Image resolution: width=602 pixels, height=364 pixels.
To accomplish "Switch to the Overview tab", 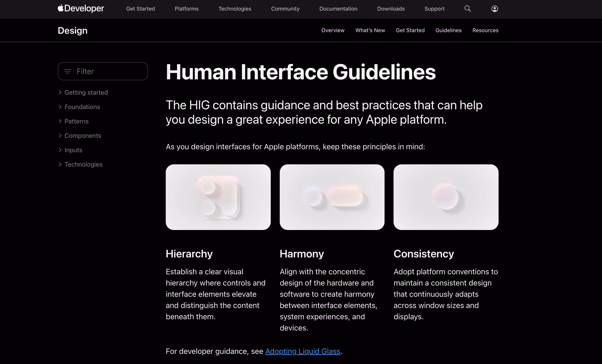I will click(333, 30).
